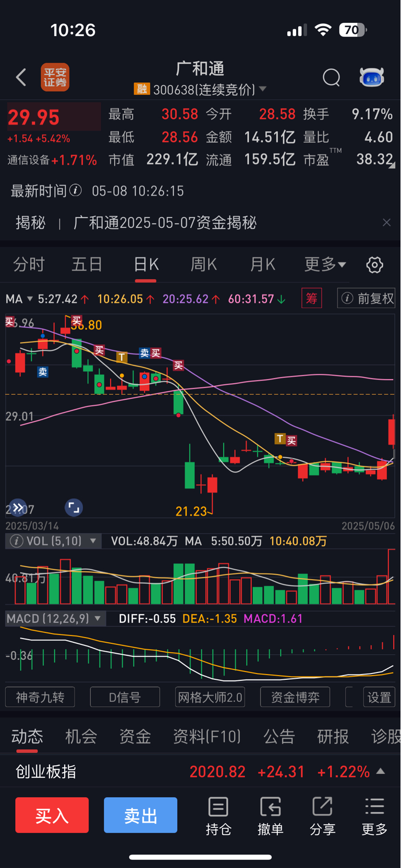Expand the 创业板指 index arrow
Viewport: 401px width, 868px height.
381,771
